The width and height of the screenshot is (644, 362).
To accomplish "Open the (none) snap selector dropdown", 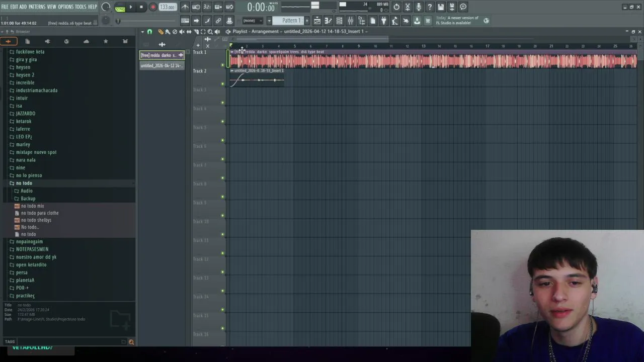I will coord(253,21).
